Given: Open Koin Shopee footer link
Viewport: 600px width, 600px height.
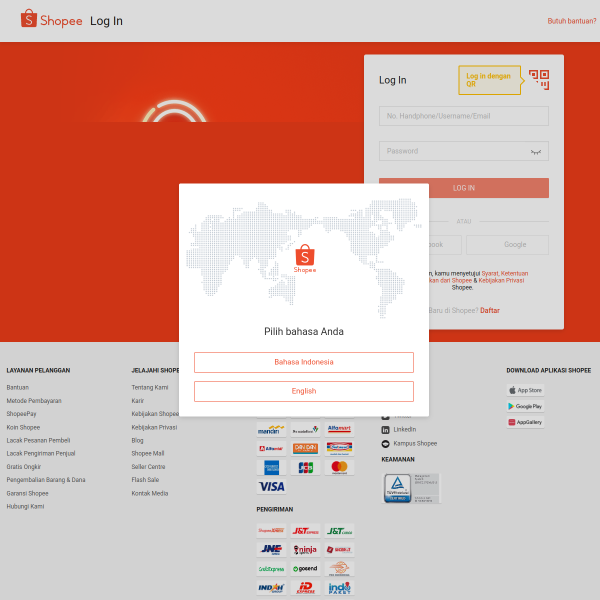Looking at the screenshot, I should click(x=23, y=427).
